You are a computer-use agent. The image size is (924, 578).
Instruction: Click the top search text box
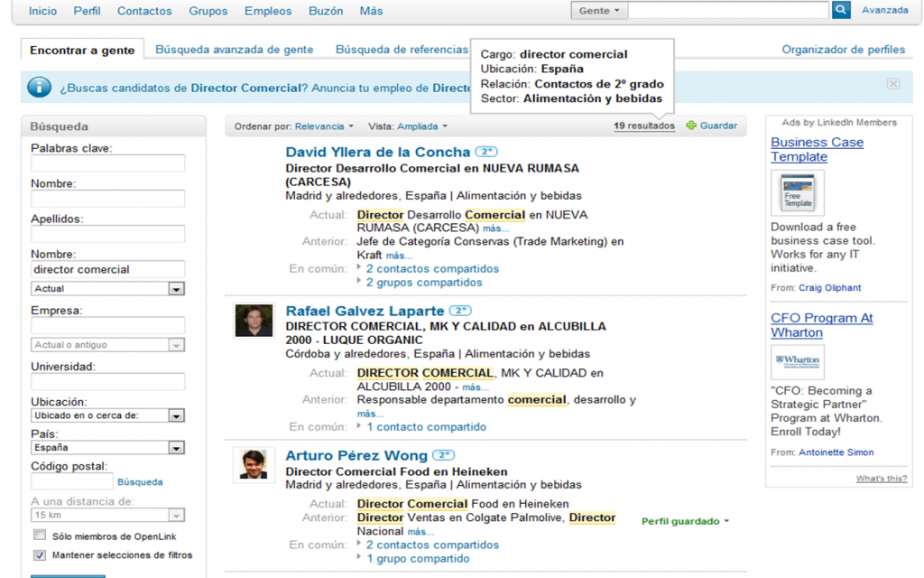pos(728,10)
